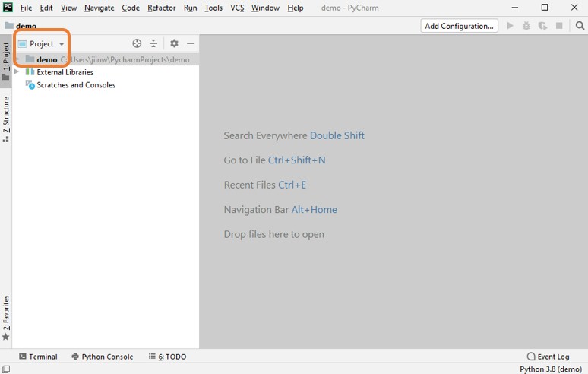The height and width of the screenshot is (374, 588).
Task: Close the PyCharm window
Action: point(574,8)
